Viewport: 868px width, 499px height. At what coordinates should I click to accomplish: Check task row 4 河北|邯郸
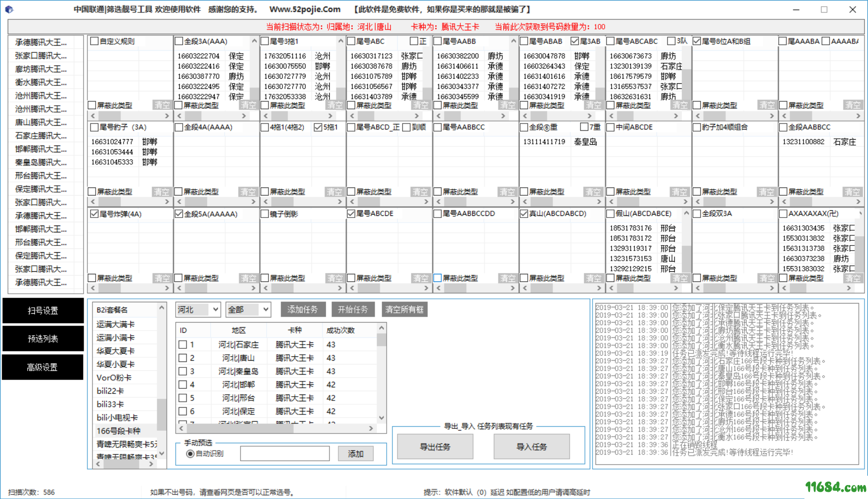coord(183,384)
